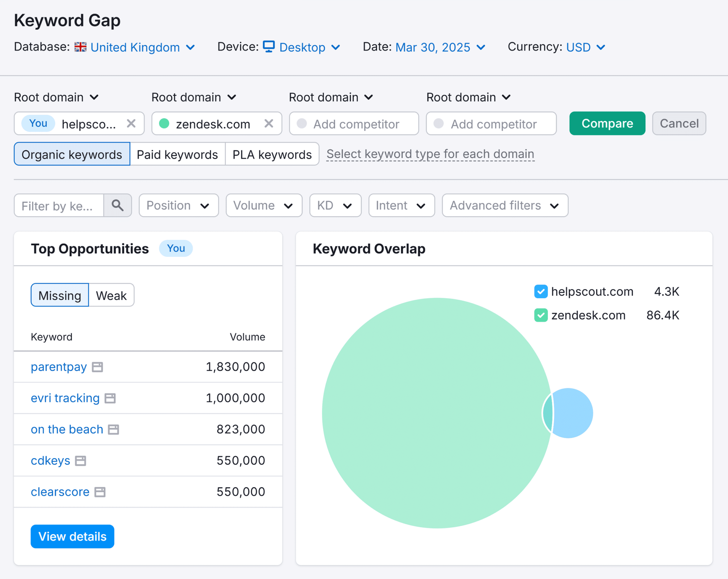
Task: Click the first Add competitor field
Action: 354,124
